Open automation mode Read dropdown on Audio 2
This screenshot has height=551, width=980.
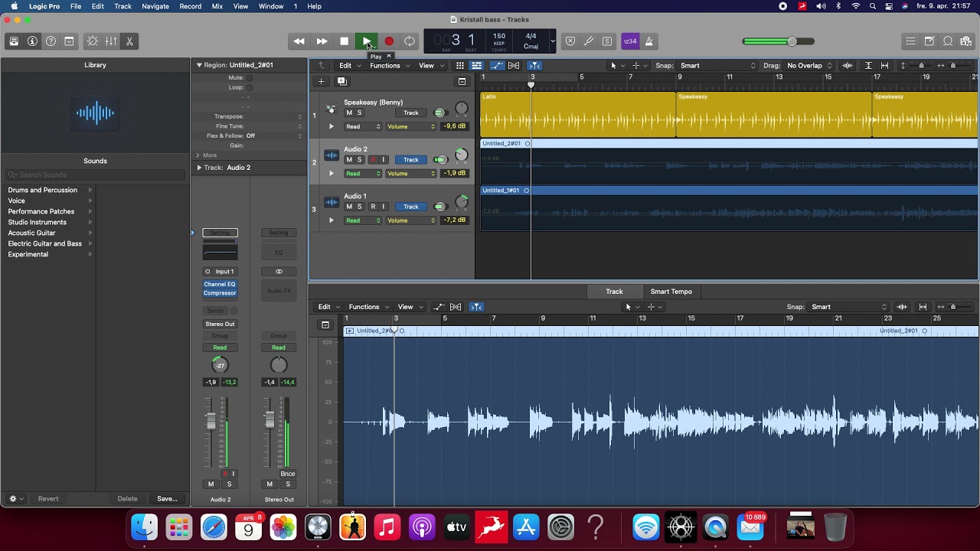[363, 174]
